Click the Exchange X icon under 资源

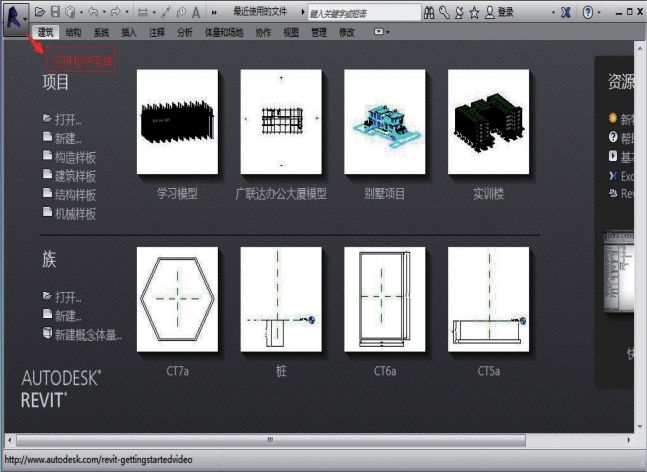coord(613,175)
